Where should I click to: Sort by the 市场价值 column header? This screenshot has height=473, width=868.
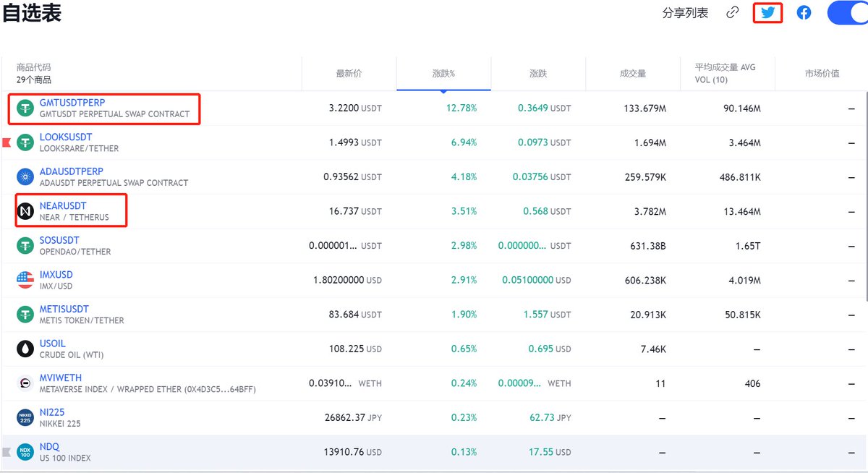coord(822,74)
